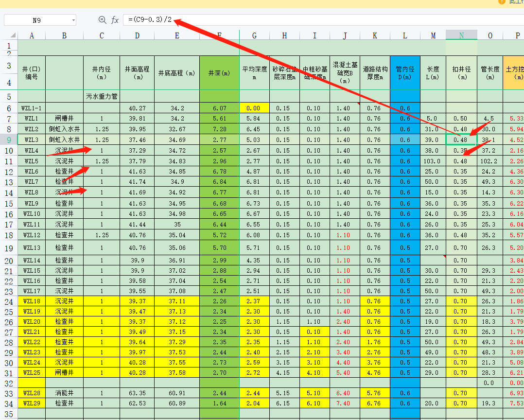Select the cell 4.15 in row 31
This screenshot has width=524, height=420.
point(284,372)
